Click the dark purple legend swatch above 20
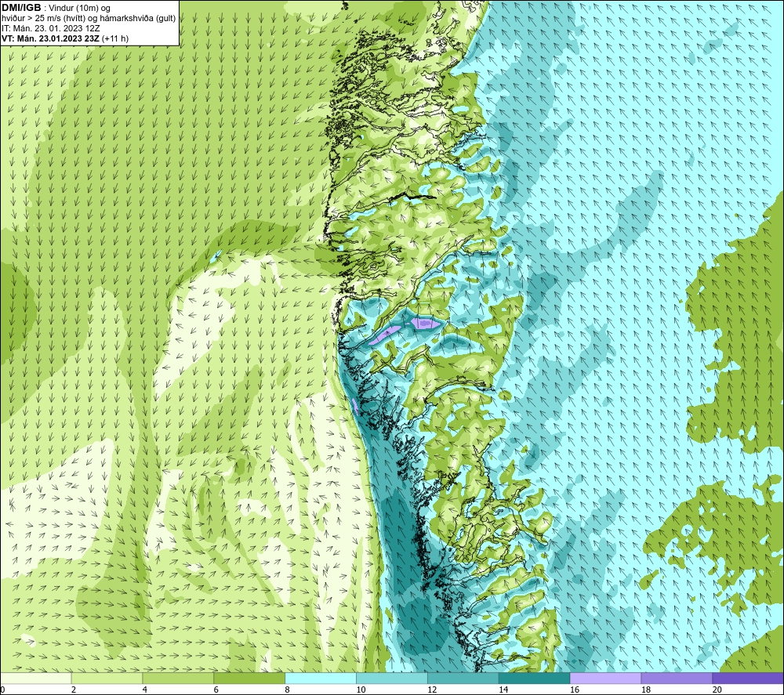 [x=748, y=679]
